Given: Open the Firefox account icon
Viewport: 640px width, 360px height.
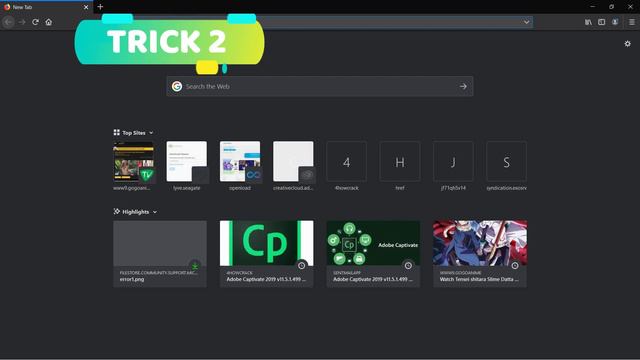Looking at the screenshot, I should click(x=615, y=22).
